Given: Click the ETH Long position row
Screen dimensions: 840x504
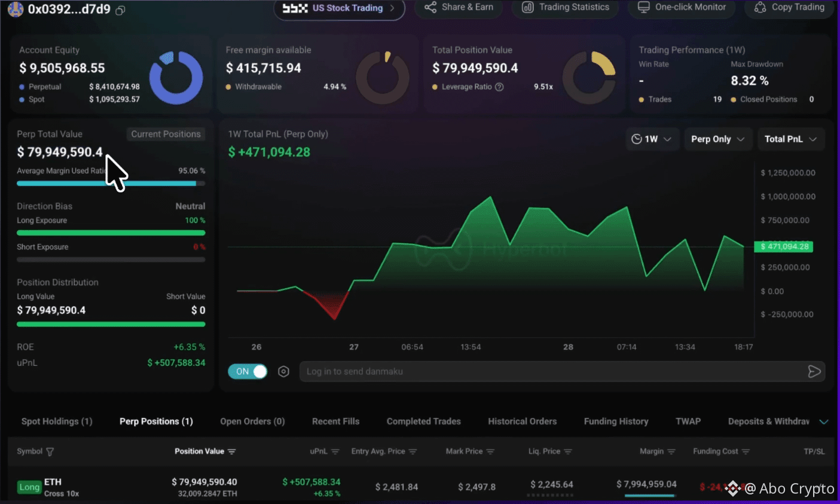Looking at the screenshot, I should click(x=420, y=487).
